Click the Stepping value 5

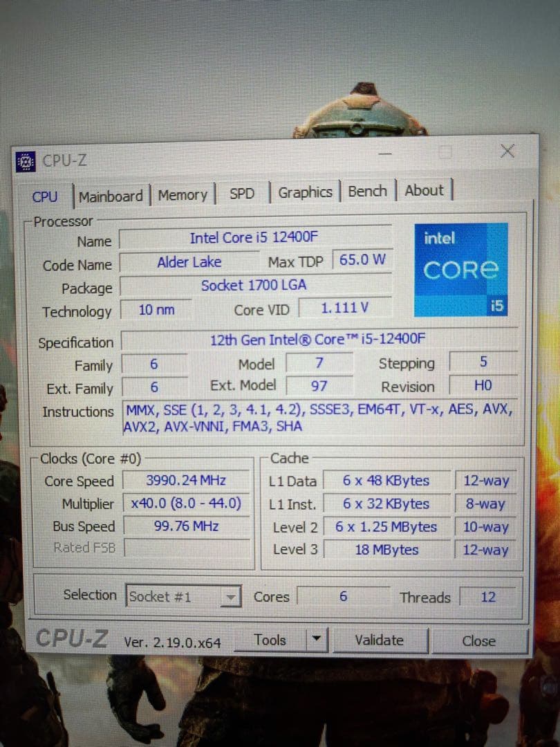tap(483, 362)
